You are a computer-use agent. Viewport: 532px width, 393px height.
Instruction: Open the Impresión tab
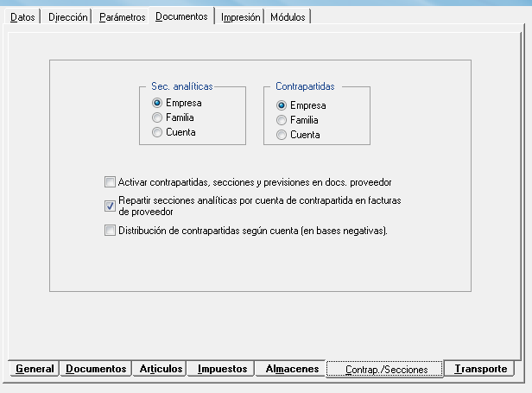[x=240, y=17]
